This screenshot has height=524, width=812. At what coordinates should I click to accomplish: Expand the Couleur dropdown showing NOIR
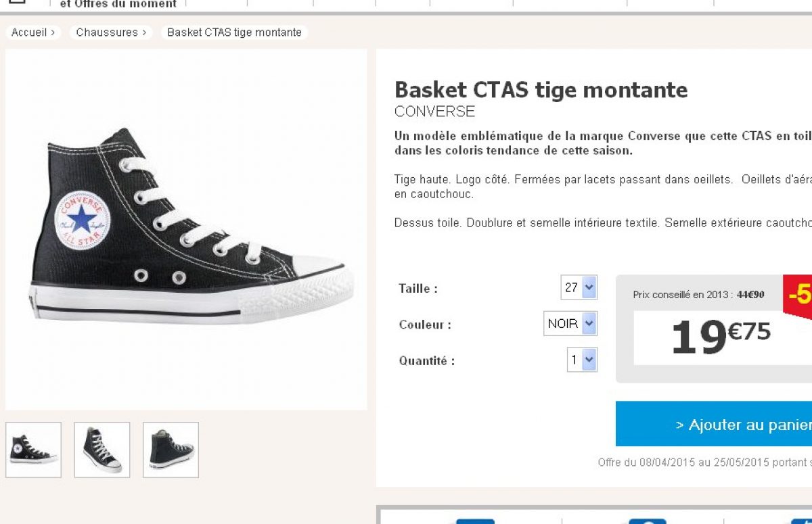570,323
